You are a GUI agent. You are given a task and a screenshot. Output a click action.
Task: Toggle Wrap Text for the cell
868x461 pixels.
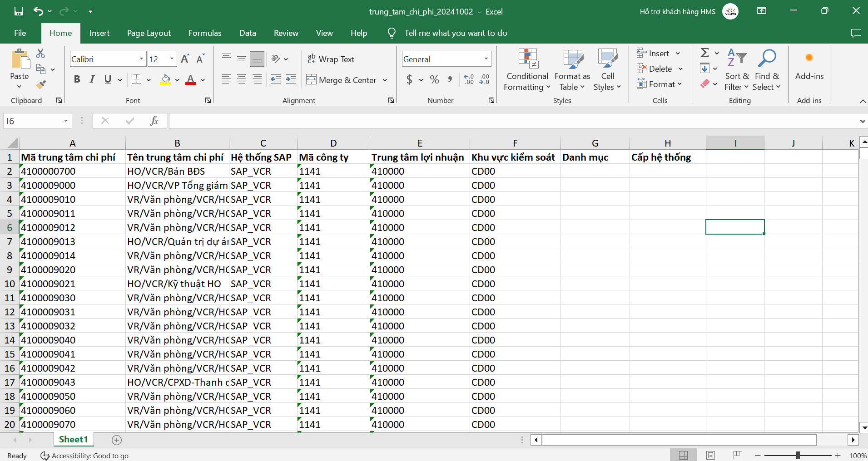click(x=331, y=59)
